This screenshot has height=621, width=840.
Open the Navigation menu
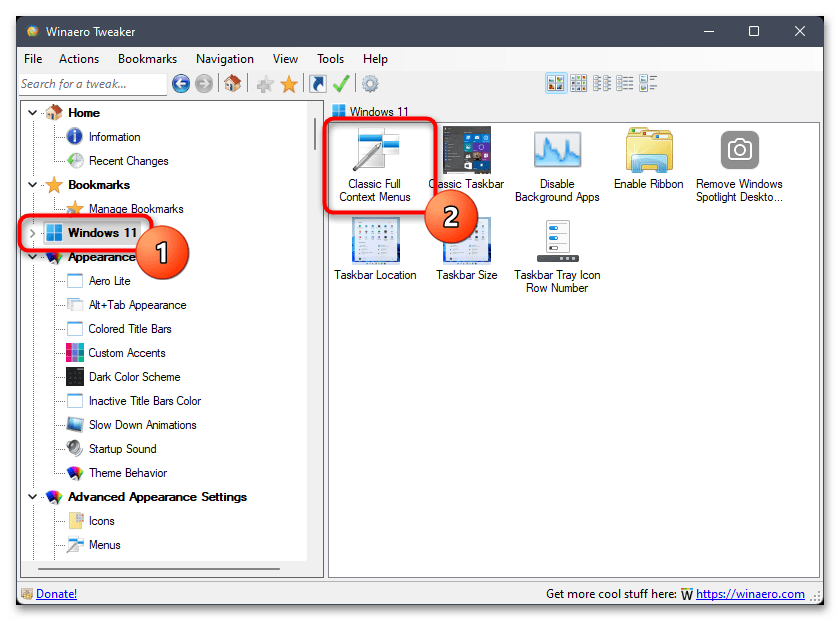click(225, 59)
